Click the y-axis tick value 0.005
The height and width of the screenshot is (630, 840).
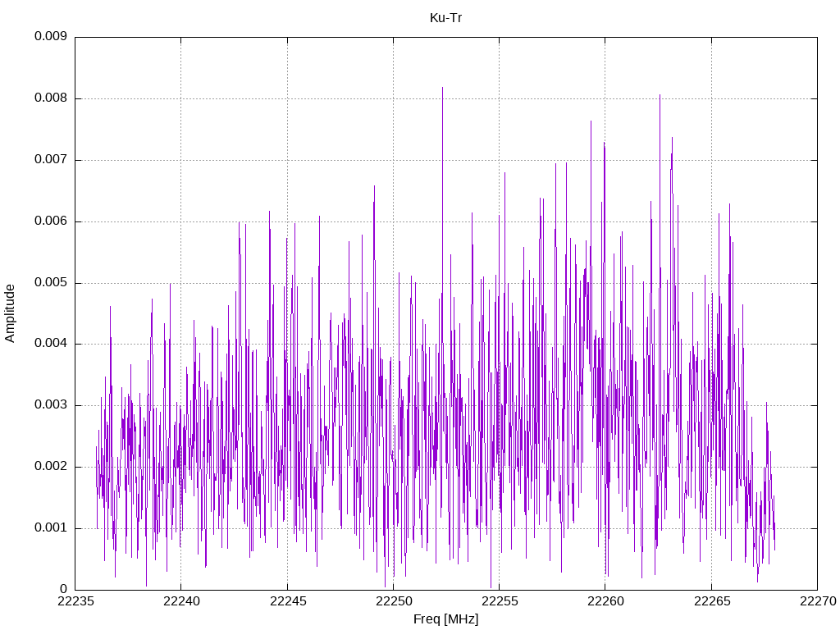[x=51, y=282]
